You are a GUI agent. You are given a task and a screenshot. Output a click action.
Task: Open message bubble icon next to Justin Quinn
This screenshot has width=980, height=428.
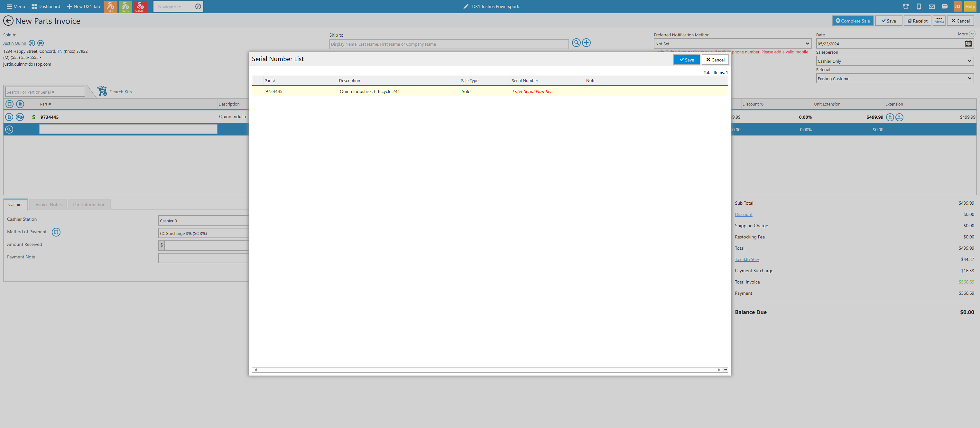pyautogui.click(x=41, y=43)
